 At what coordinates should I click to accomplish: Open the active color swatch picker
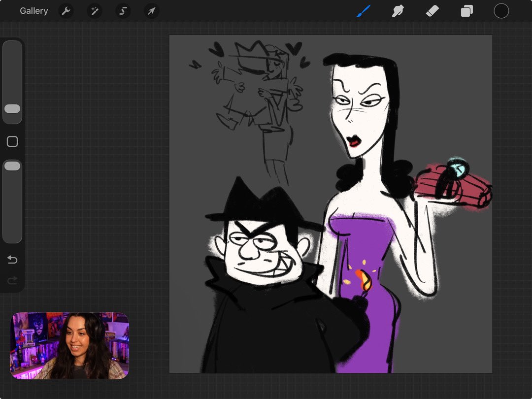(501, 11)
